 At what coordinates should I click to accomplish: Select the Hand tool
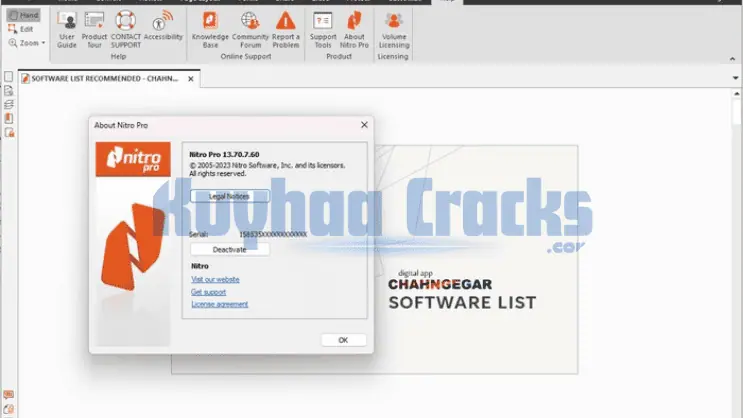tap(22, 16)
